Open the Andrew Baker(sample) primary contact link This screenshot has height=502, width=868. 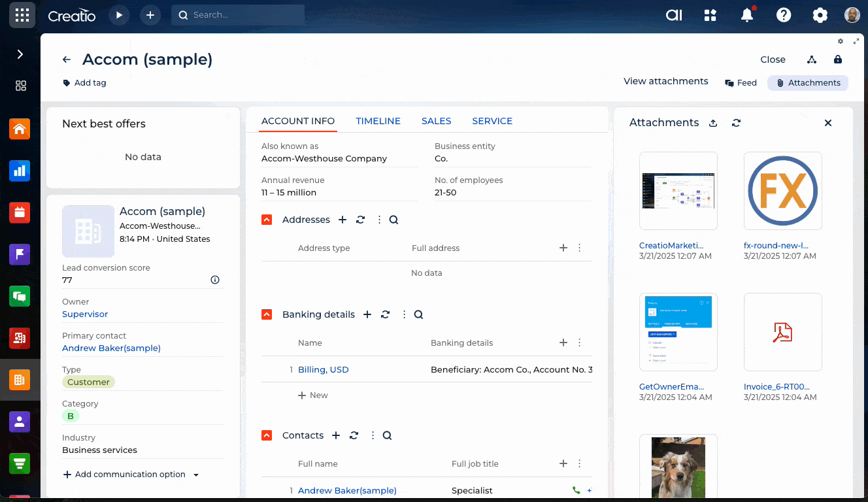pos(111,348)
